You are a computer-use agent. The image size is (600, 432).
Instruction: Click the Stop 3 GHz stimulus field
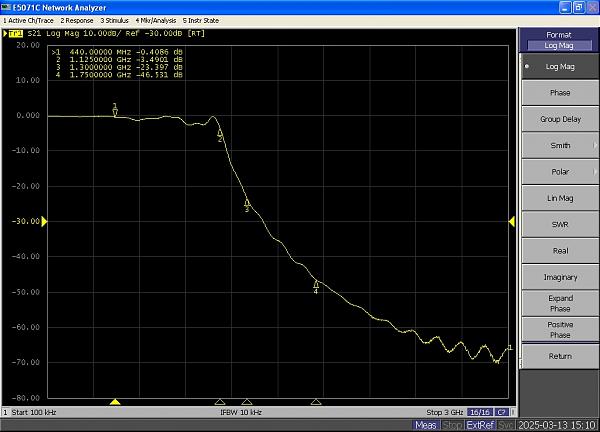(x=444, y=412)
